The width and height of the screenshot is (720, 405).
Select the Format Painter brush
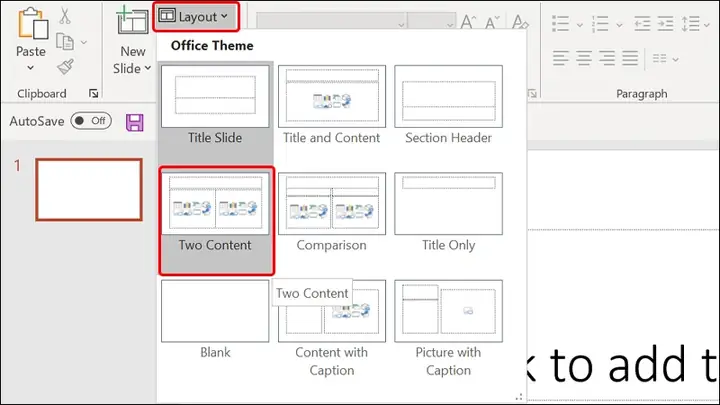tap(65, 67)
